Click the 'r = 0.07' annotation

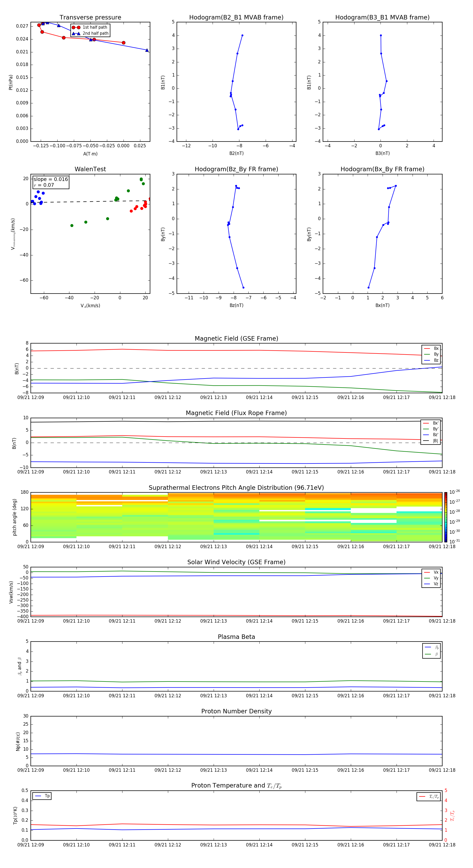click(44, 185)
